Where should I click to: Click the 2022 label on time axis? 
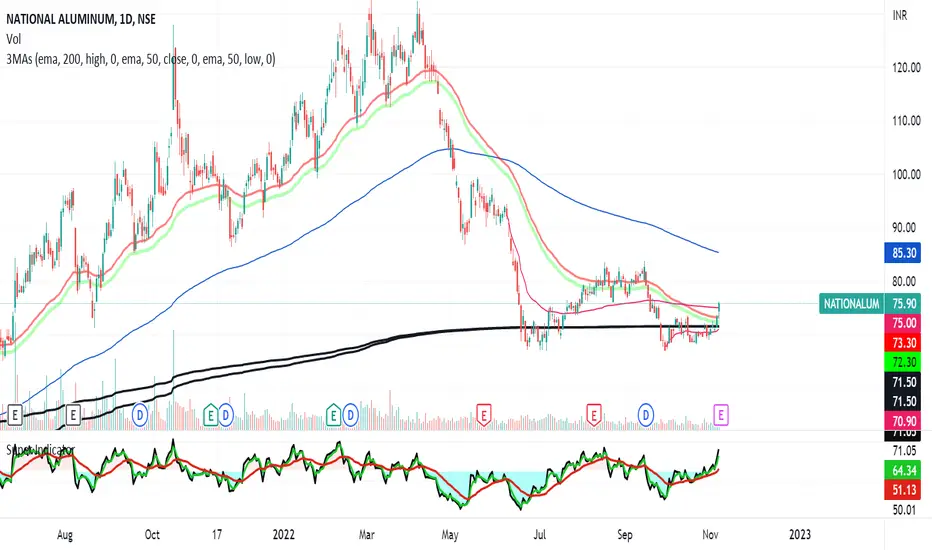tap(284, 535)
